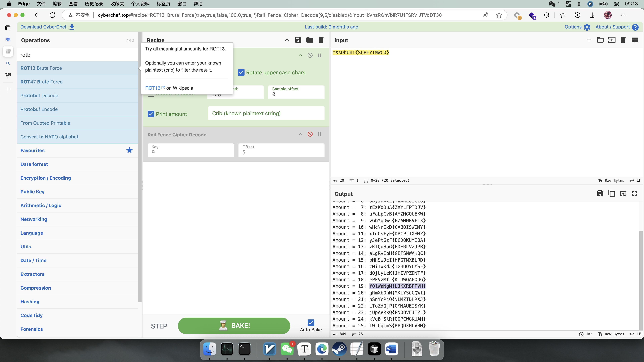644x362 pixels.
Task: Clear input and output
Action: click(623, 40)
